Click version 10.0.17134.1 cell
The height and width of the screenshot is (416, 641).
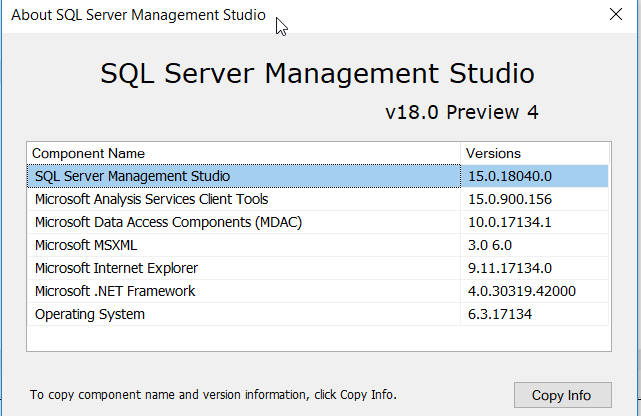point(510,222)
